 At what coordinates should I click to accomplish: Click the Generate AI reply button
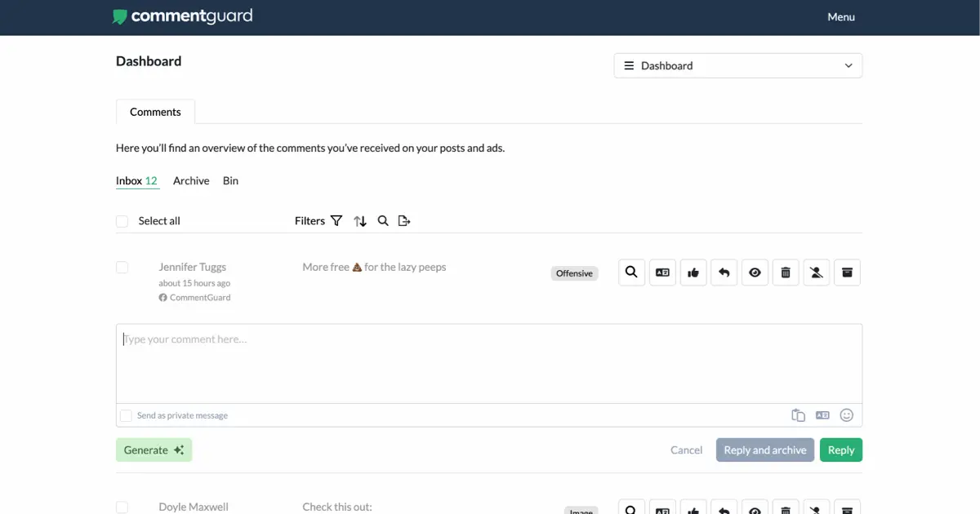point(154,450)
